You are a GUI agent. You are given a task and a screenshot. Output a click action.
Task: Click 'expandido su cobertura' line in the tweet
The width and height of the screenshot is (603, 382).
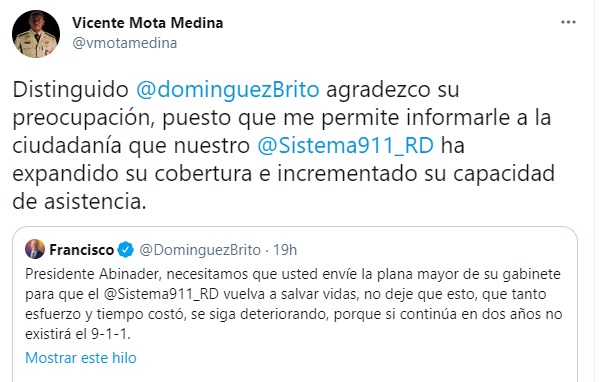click(x=132, y=173)
